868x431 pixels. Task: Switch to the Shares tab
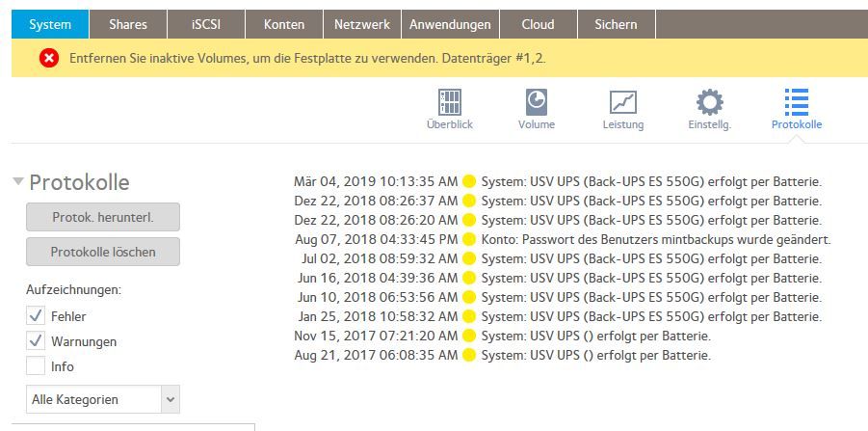point(128,24)
